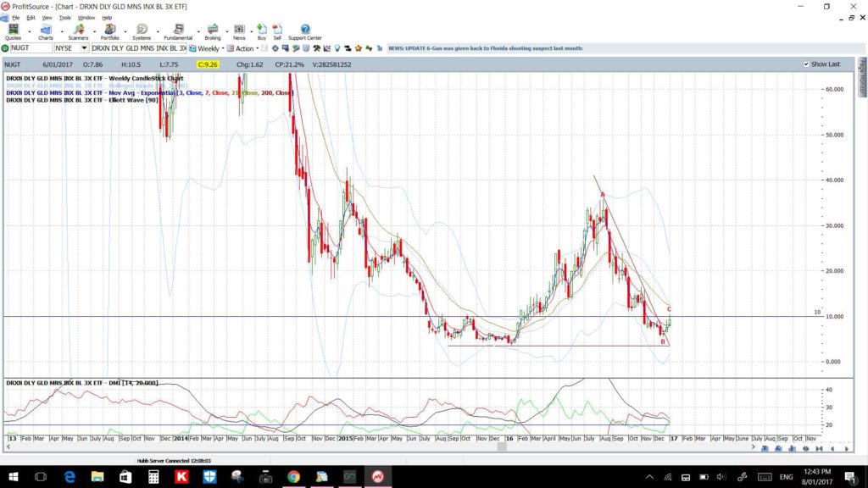Open the Support Center
The width and height of the screenshot is (868, 488).
[305, 31]
